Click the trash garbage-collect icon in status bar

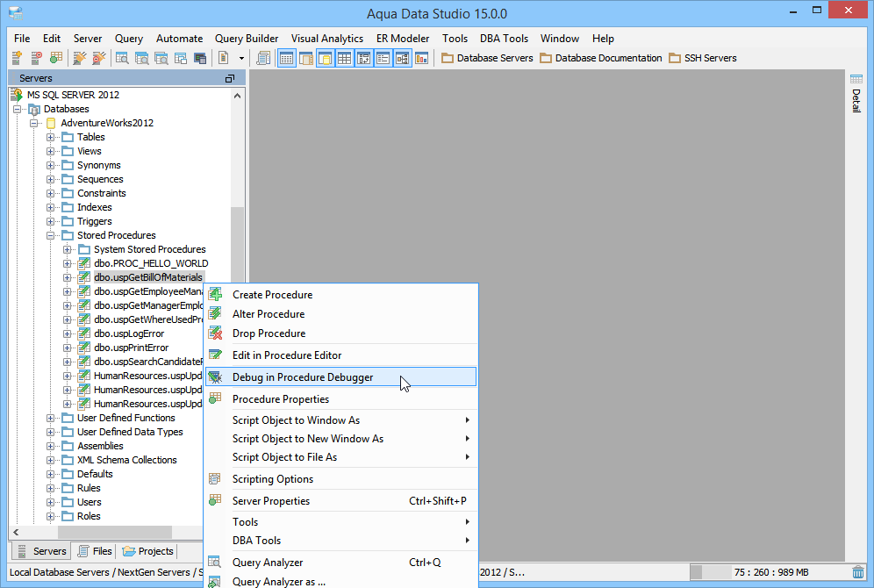click(858, 572)
